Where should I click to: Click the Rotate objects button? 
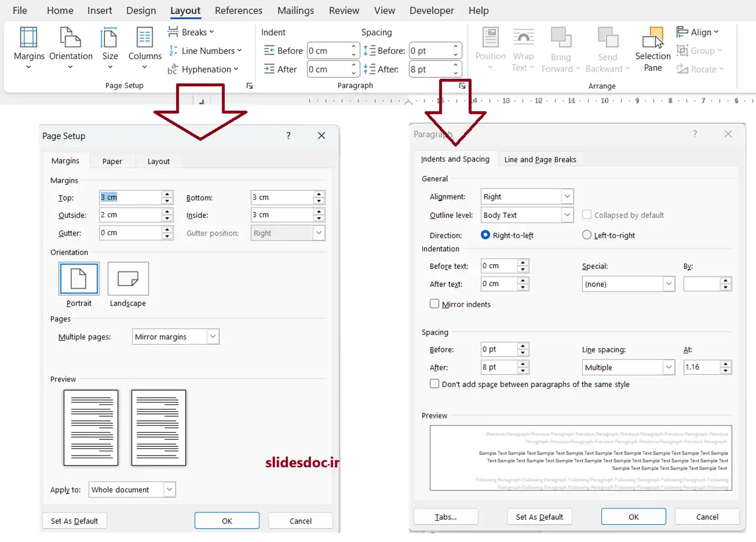click(x=700, y=69)
